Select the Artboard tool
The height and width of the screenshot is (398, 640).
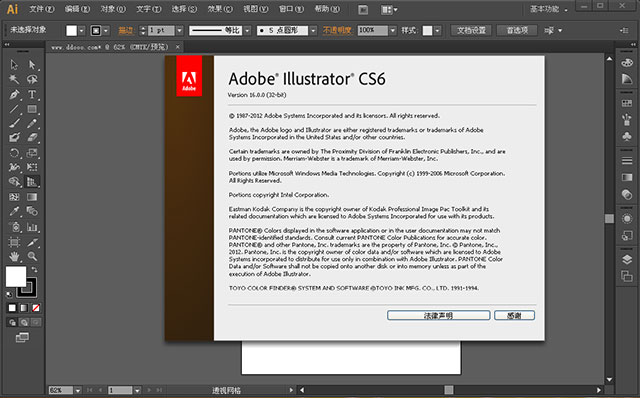tap(14, 242)
